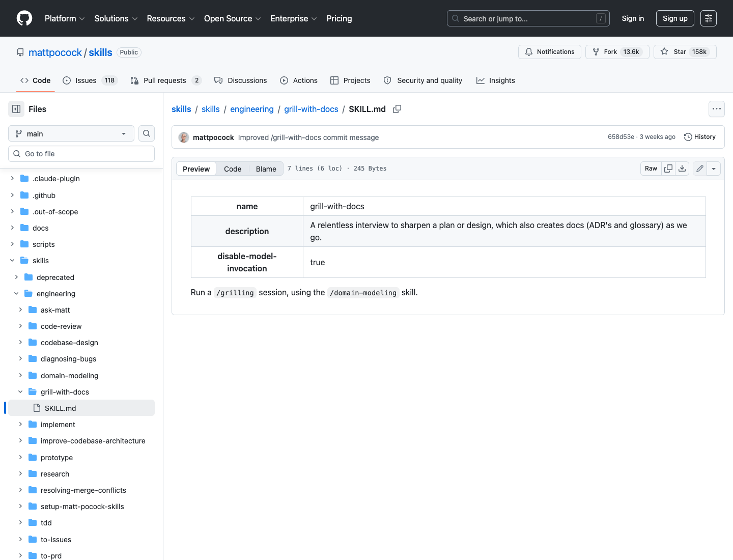The width and height of the screenshot is (733, 560).
Task: Star the repository button
Action: (x=685, y=52)
